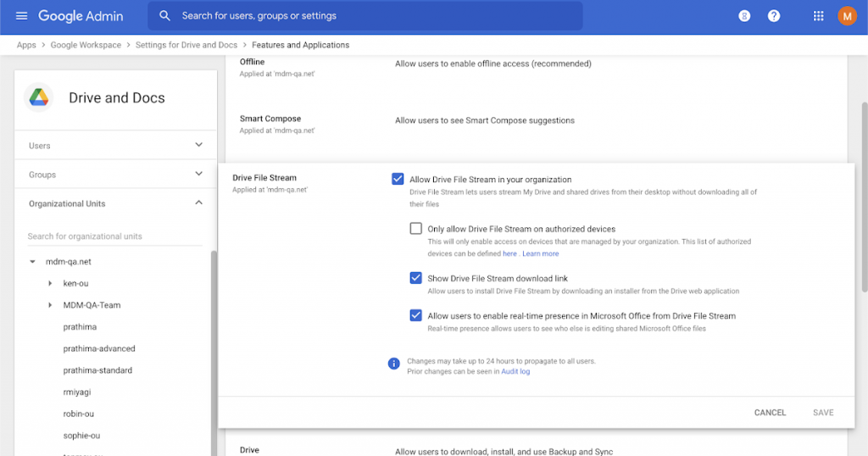The height and width of the screenshot is (456, 868).
Task: Expand the MDM-QA-Team org unit
Action: pos(51,305)
